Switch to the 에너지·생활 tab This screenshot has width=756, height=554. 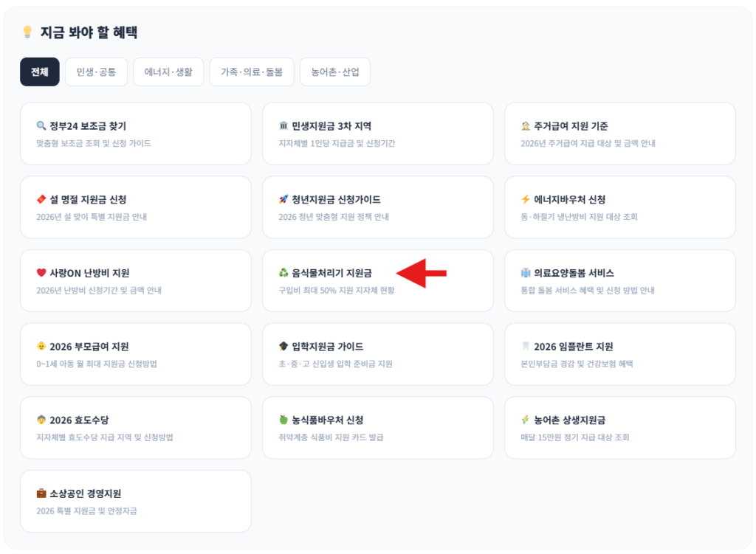(168, 72)
